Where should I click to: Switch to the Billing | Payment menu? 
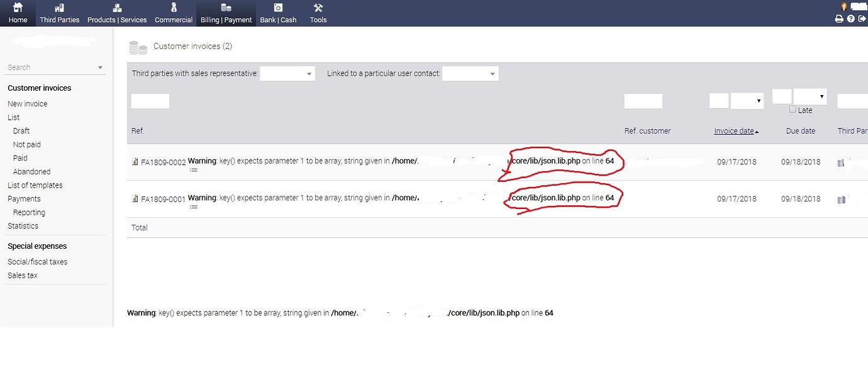tap(226, 13)
